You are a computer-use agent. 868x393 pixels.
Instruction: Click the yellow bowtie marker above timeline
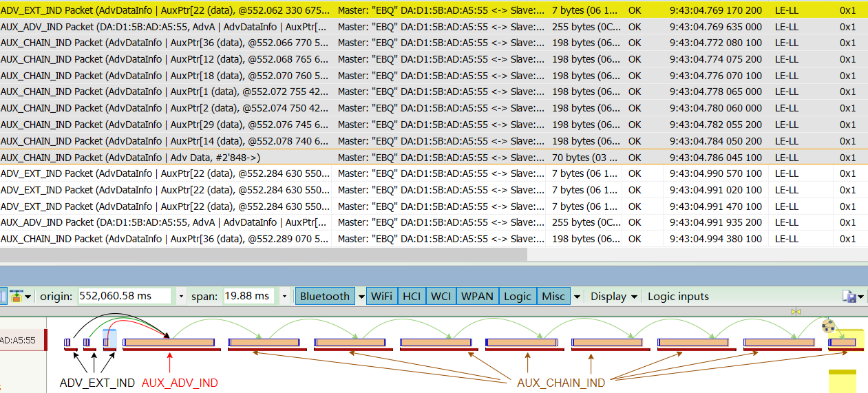pyautogui.click(x=796, y=312)
